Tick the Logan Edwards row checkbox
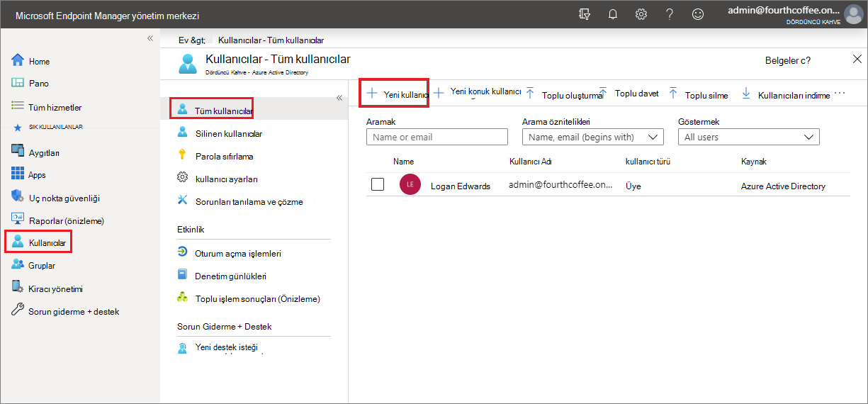Viewport: 868px width, 404px height. (x=378, y=184)
